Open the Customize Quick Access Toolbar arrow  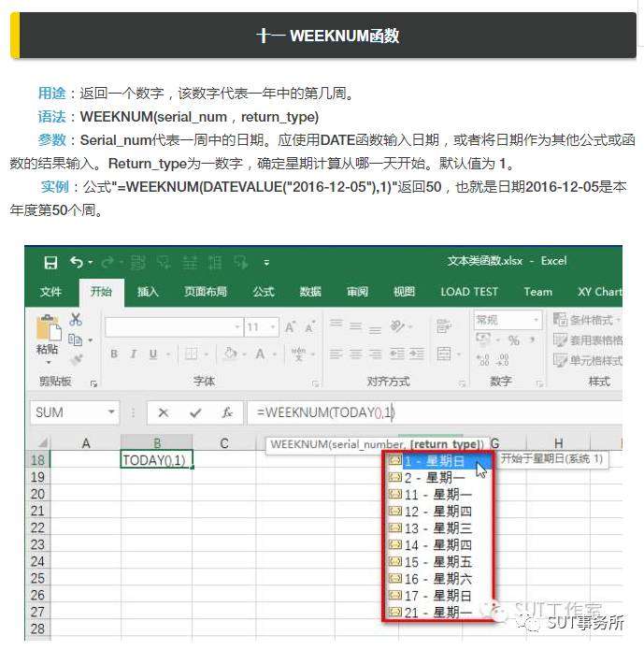pos(266,263)
